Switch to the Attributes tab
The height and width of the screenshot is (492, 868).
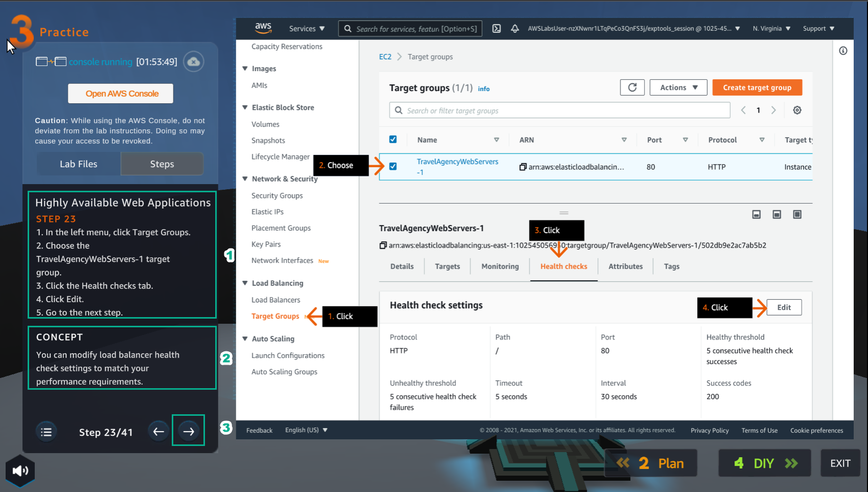click(x=626, y=266)
